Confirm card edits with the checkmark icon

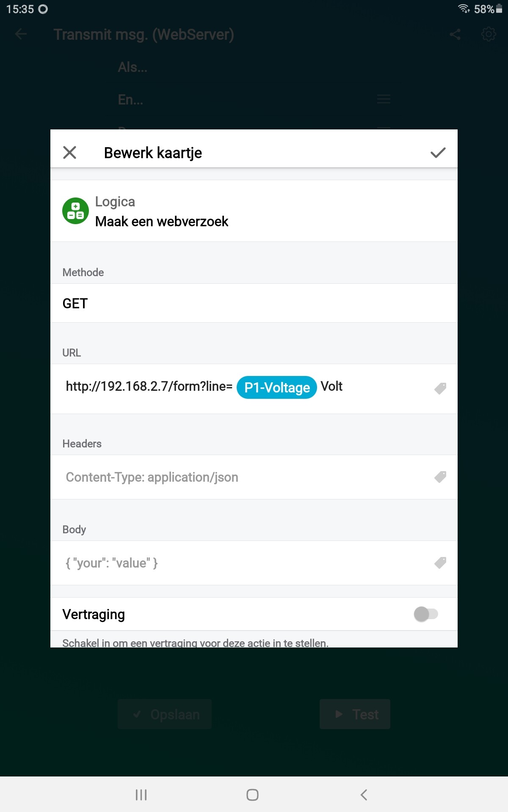click(x=438, y=153)
